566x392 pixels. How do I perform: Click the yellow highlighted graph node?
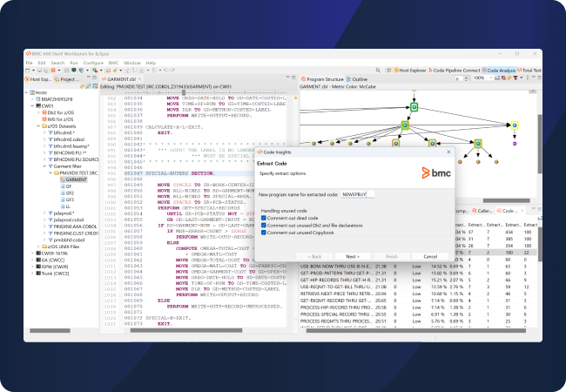(x=514, y=125)
